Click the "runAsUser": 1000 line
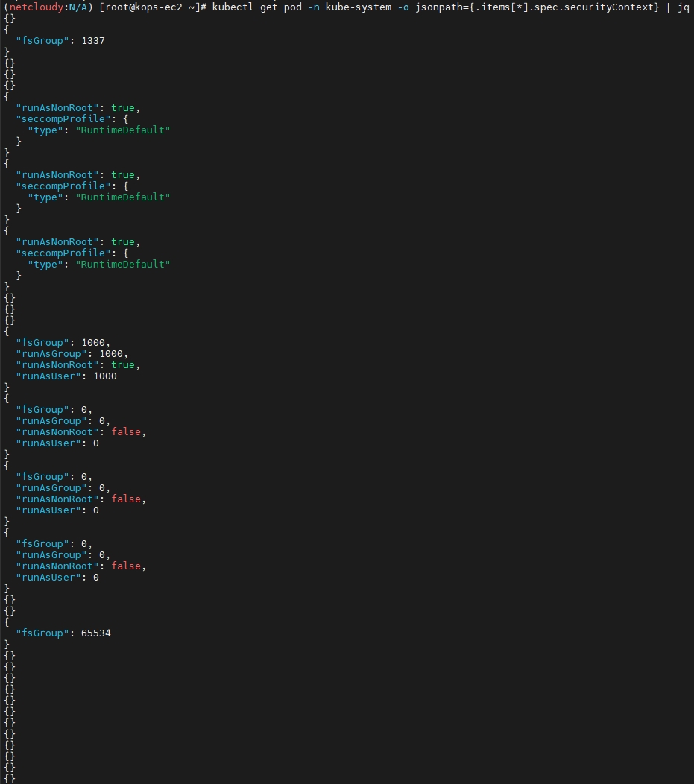 66,376
